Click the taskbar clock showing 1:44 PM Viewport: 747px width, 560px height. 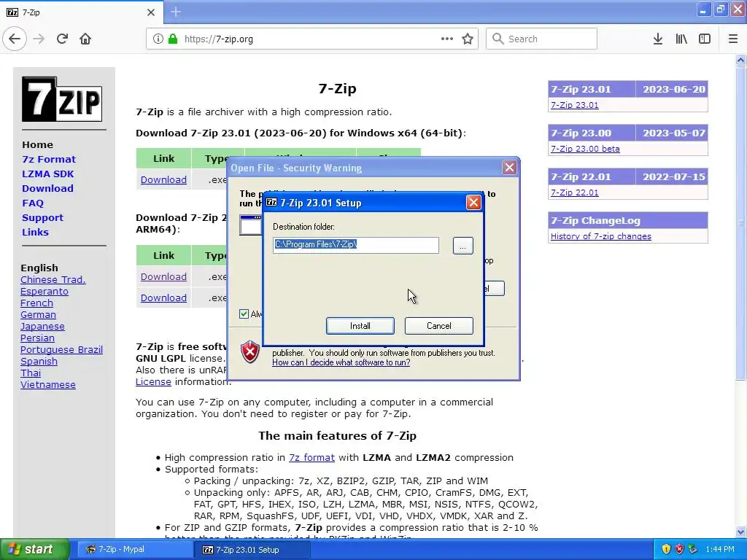[720, 550]
